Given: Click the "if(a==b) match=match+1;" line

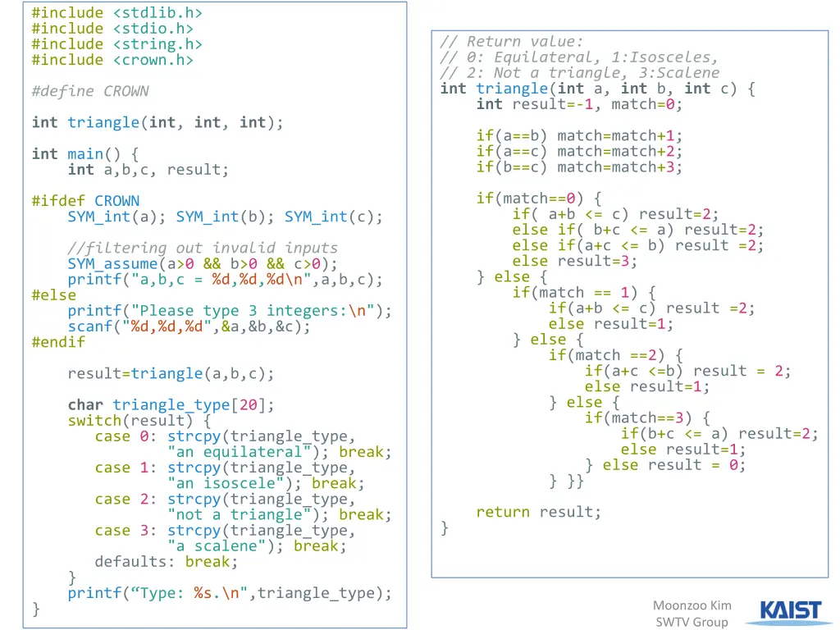Looking at the screenshot, I should coord(580,135).
